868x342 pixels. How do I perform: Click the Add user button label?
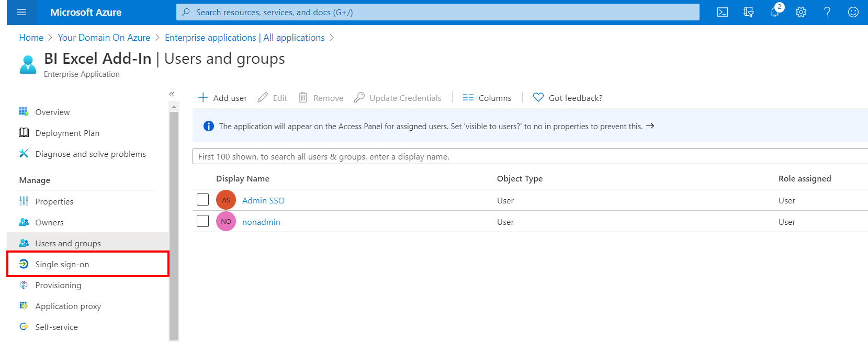[x=230, y=98]
